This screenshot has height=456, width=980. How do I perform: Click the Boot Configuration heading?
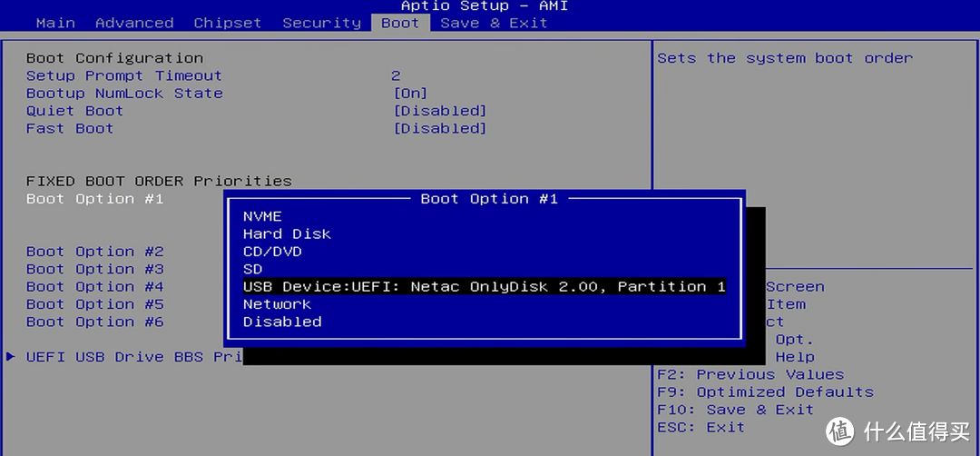[114, 58]
